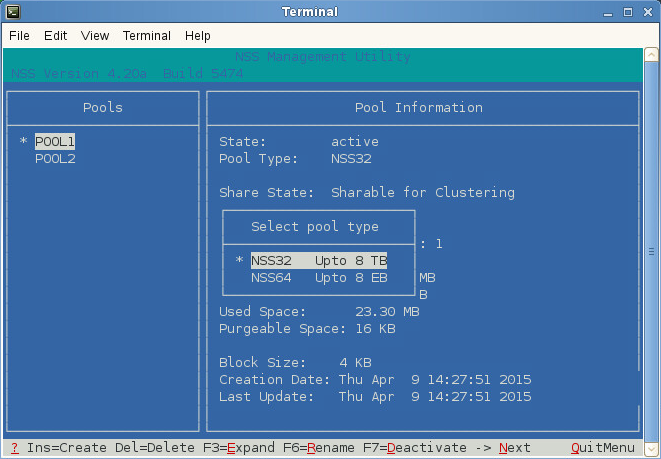
Task: Click the Creation Date timestamp line
Action: (x=375, y=380)
